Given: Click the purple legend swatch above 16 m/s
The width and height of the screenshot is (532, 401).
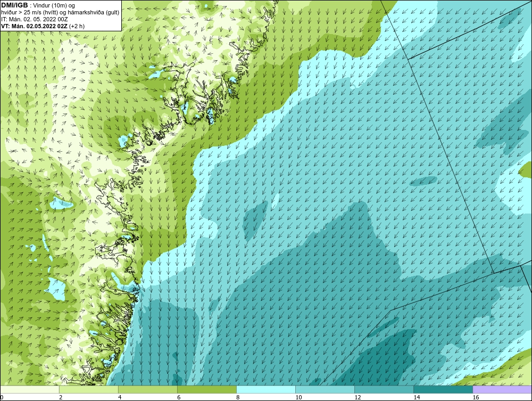Looking at the screenshot, I should click(502, 389).
